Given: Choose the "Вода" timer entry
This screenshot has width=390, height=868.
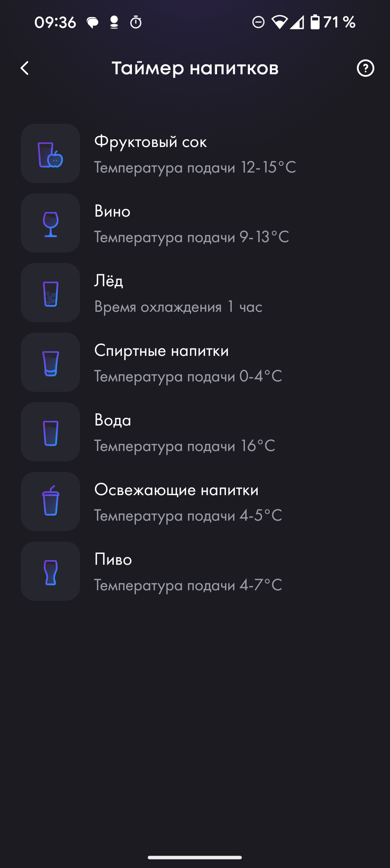Looking at the screenshot, I should 113,420.
